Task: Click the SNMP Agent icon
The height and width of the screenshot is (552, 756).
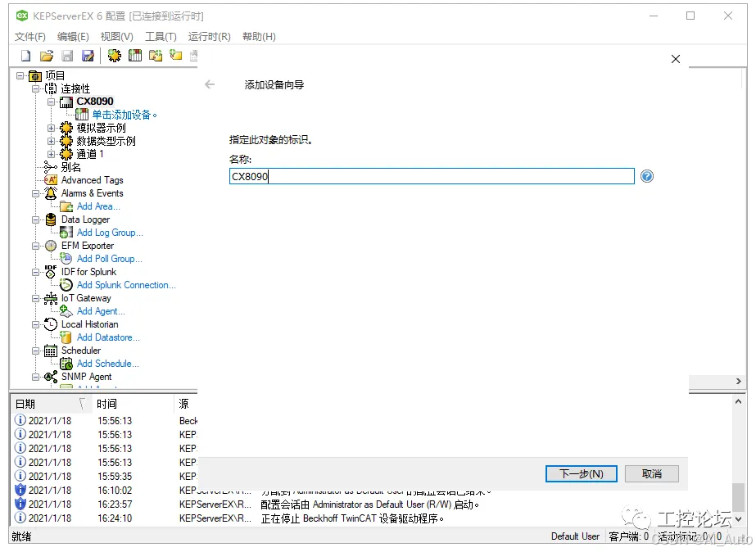Action: (51, 377)
